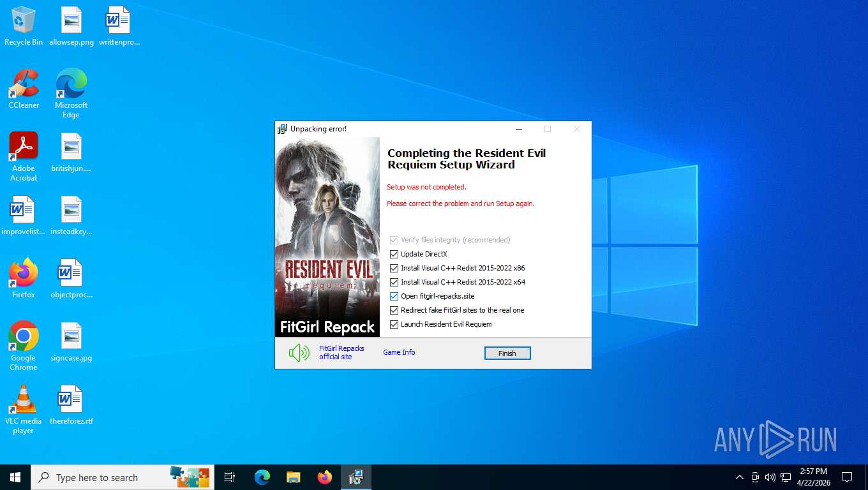
Task: Click disabled Verify files integrity checkbox
Action: [394, 240]
